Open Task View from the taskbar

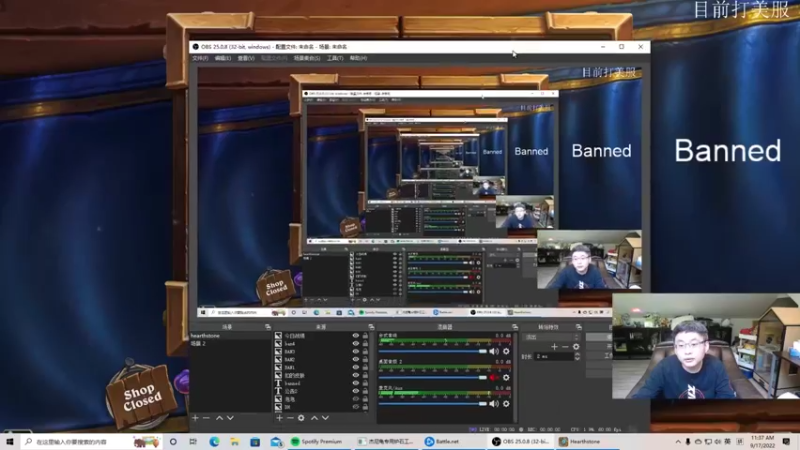pyautogui.click(x=193, y=441)
